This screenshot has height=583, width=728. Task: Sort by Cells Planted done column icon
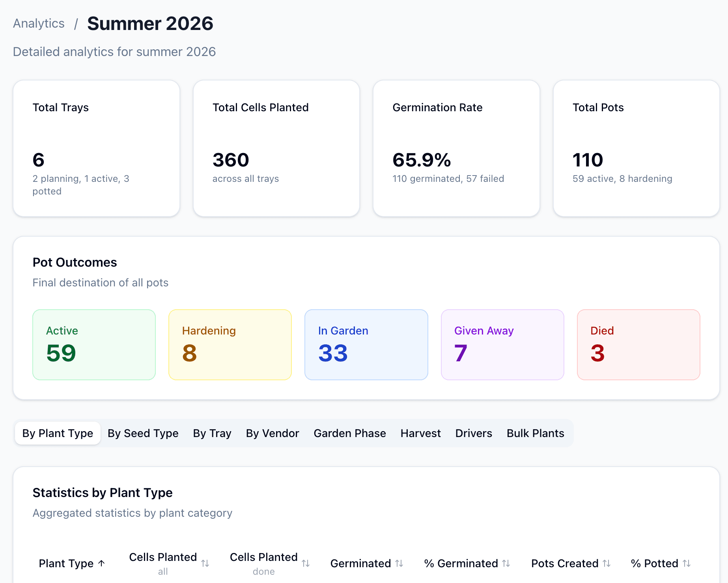point(306,563)
